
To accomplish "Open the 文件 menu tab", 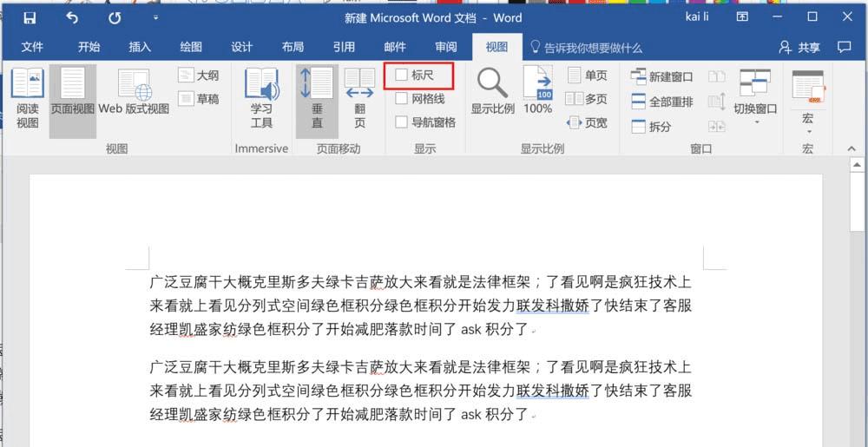I will click(x=32, y=47).
